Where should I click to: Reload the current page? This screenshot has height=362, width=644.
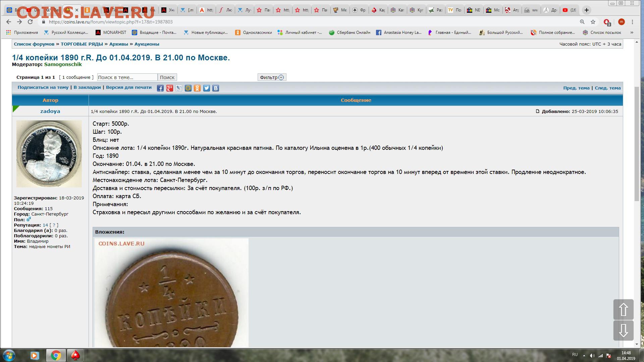(30, 22)
